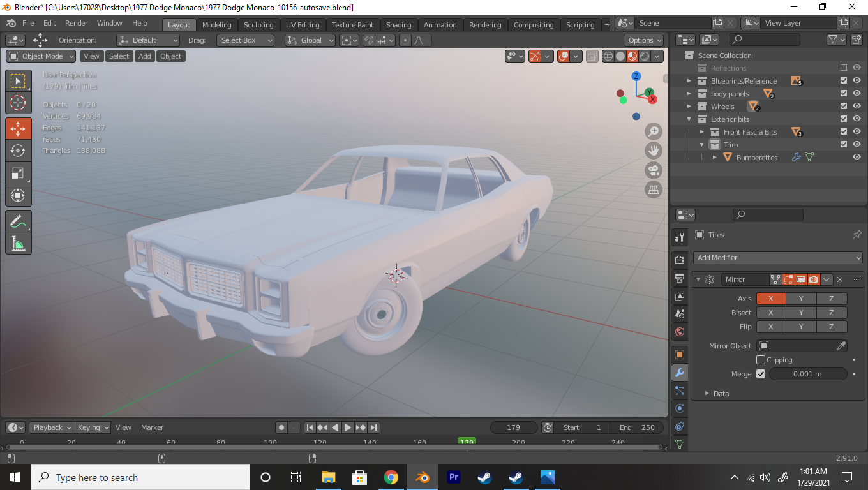
Task: Open Object Constraints properties tab
Action: pyautogui.click(x=679, y=426)
